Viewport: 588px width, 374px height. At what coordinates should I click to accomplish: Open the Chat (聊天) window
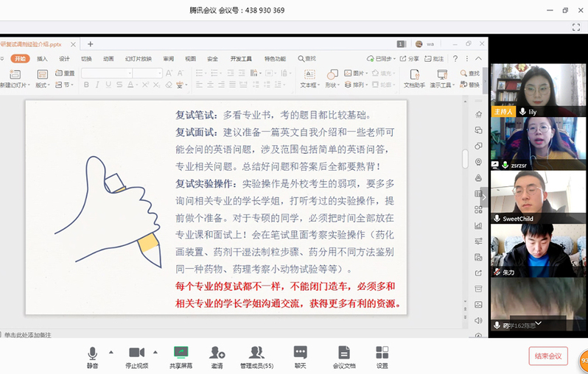coord(300,353)
